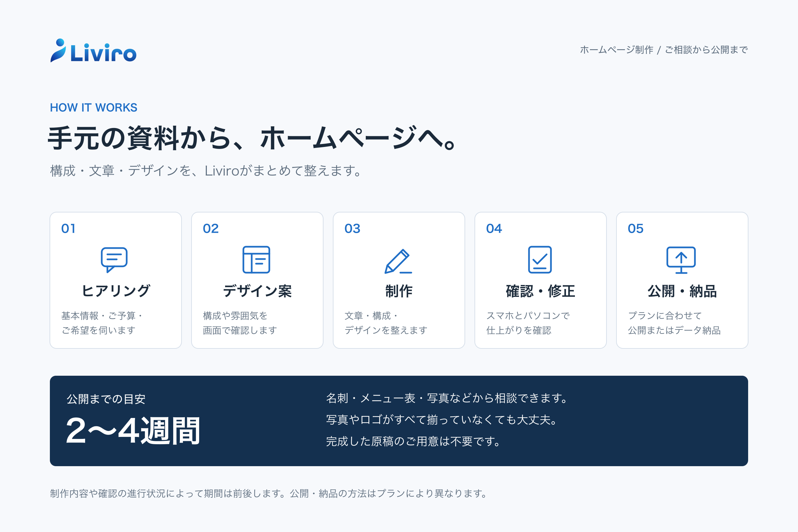This screenshot has height=532, width=798.
Task: Click the デザイン案 card title
Action: [257, 291]
